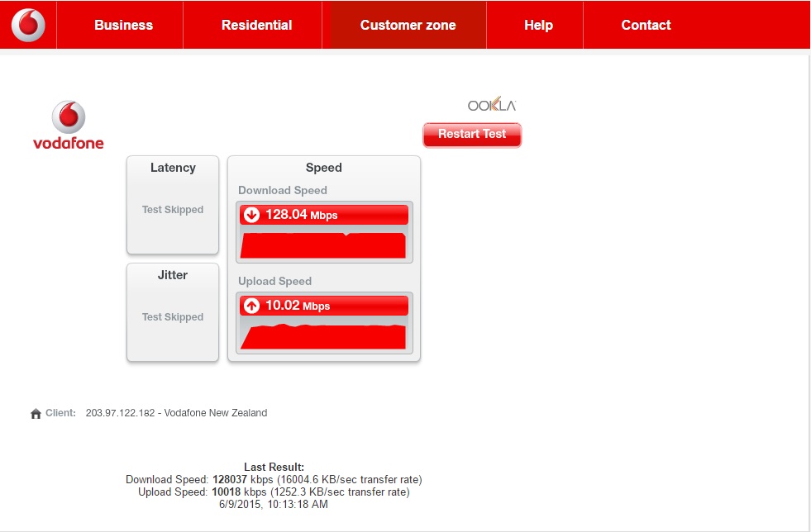The width and height of the screenshot is (811, 532).
Task: Click the client IP address 203.97.122.182 text
Action: [120, 413]
